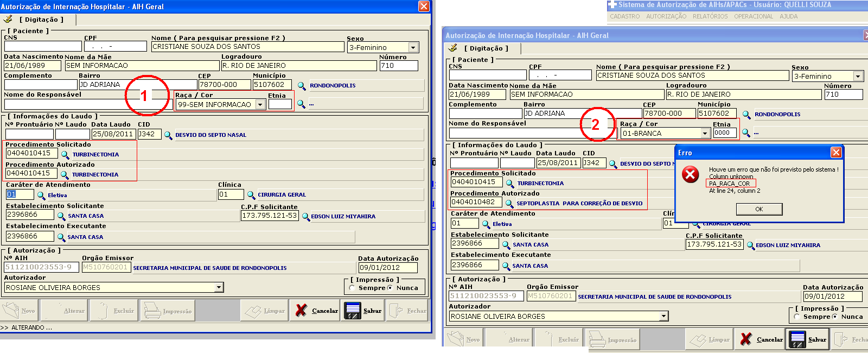Screen dimensions: 868x353
Task: Click the Etnia magnifier in right window
Action: pyautogui.click(x=746, y=133)
